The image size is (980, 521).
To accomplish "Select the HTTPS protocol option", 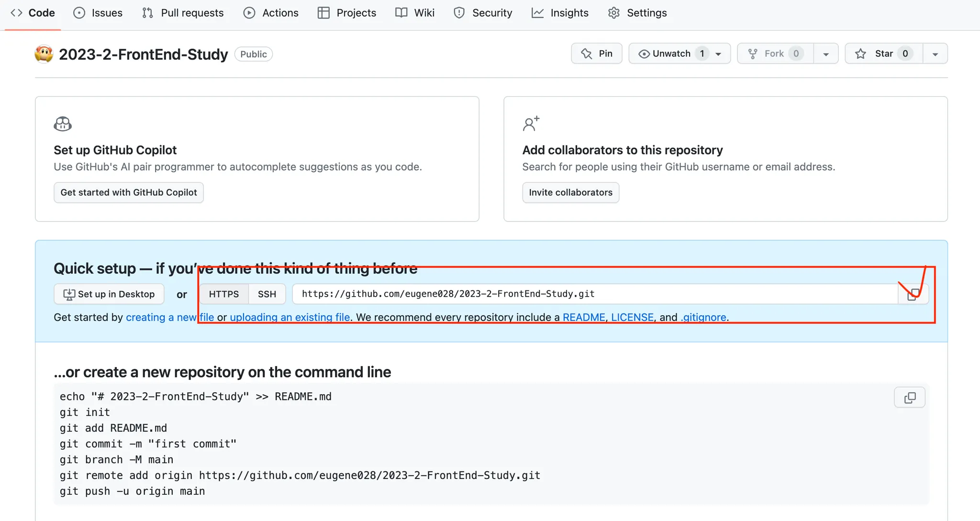I will [223, 294].
